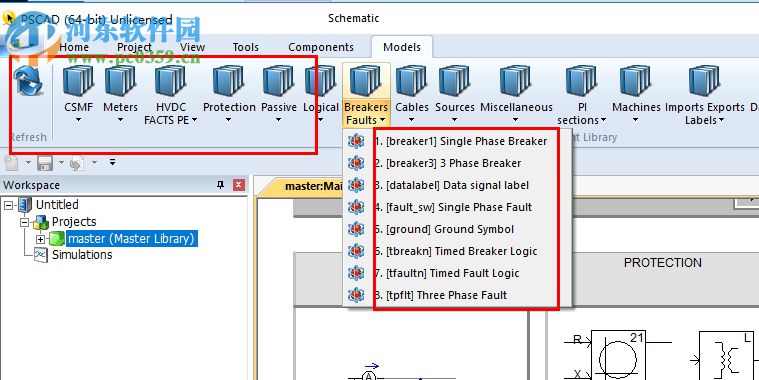Choose [tpflt] Three Phase Fault entry
This screenshot has width=759, height=380.
[x=457, y=295]
